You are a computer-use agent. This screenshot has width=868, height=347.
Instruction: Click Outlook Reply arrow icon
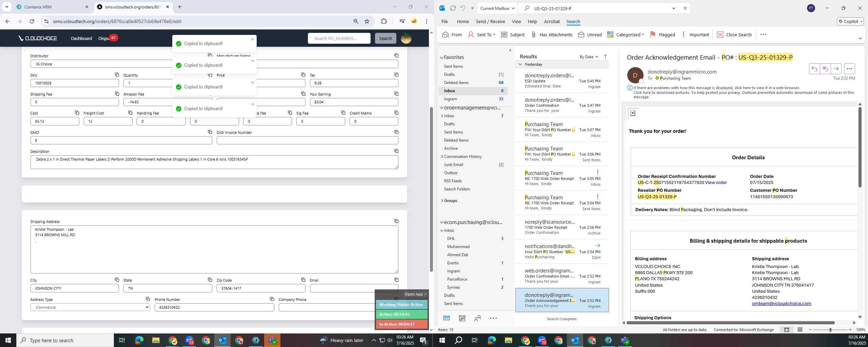tap(814, 69)
